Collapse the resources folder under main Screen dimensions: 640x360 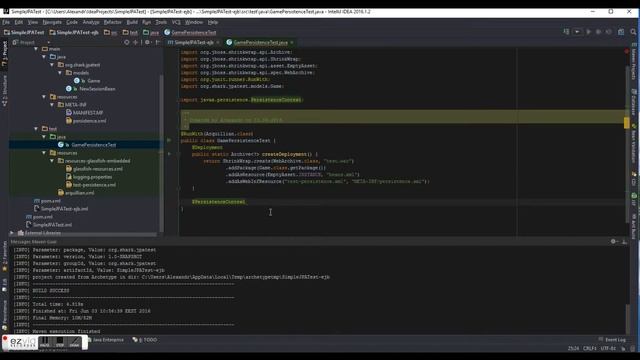coord(44,97)
